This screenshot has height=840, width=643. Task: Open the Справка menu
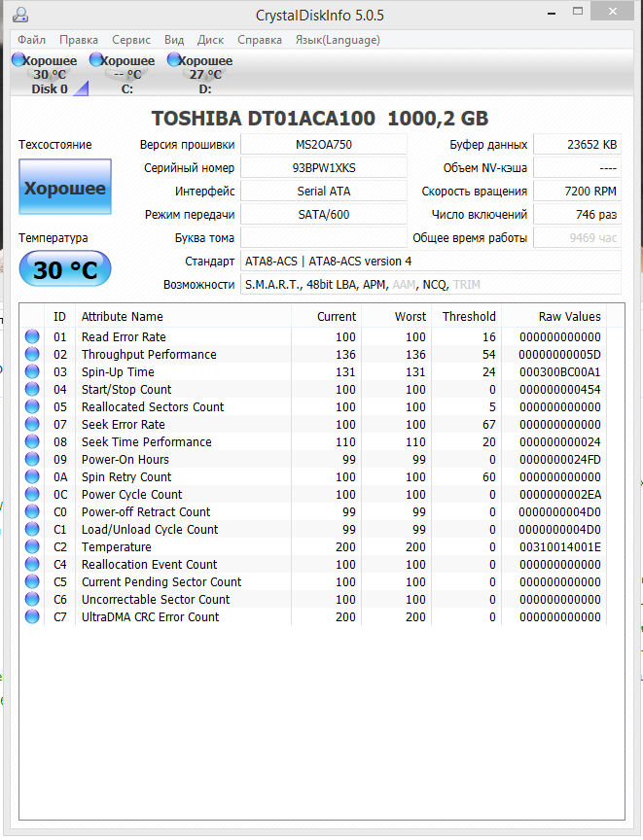tap(260, 40)
